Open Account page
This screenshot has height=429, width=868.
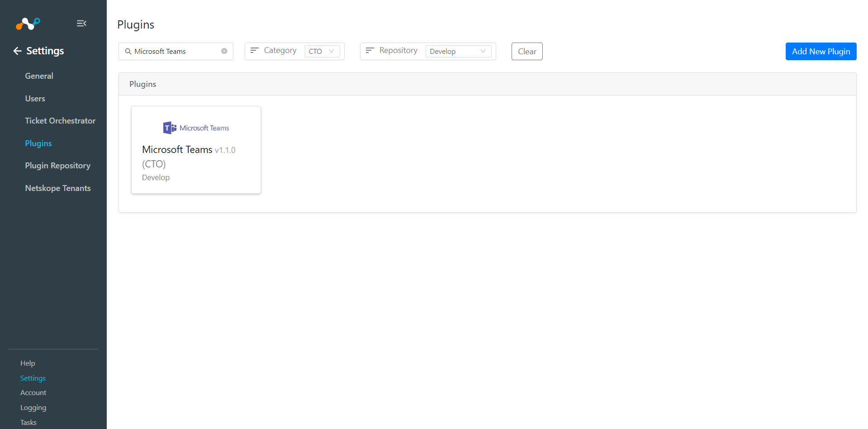33,393
